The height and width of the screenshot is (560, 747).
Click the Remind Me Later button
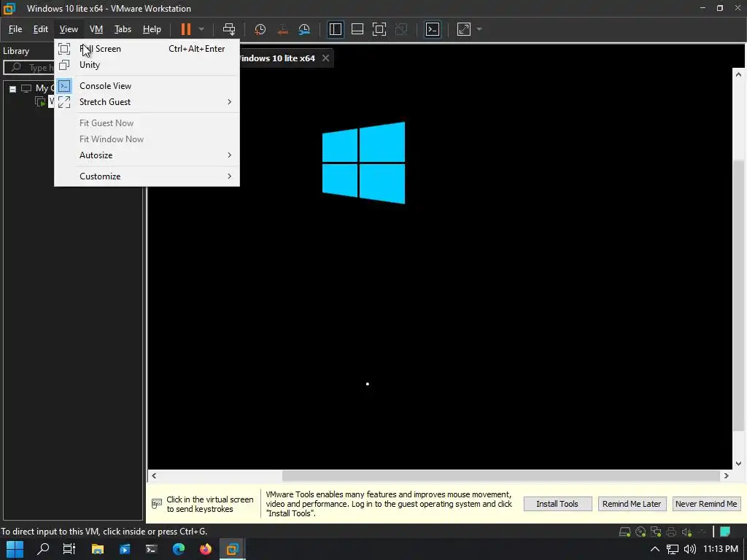coord(632,504)
